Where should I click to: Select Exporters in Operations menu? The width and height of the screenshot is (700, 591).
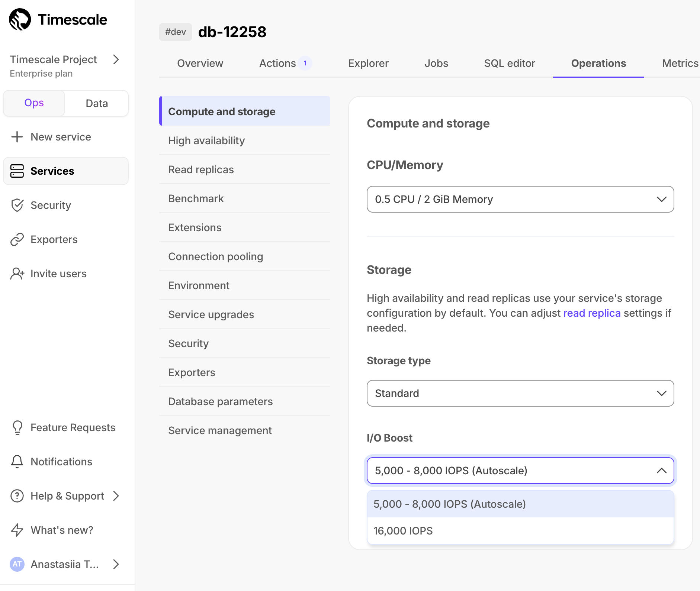pos(245,372)
